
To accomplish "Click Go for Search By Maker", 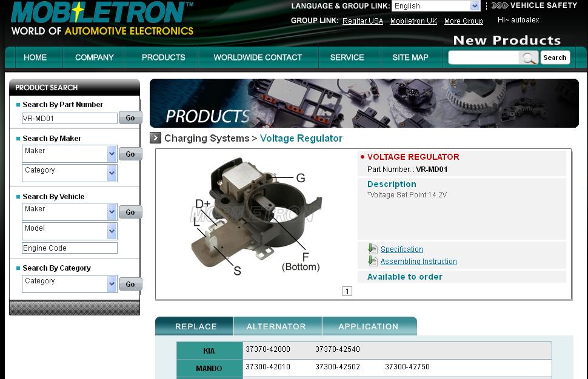I will point(130,154).
